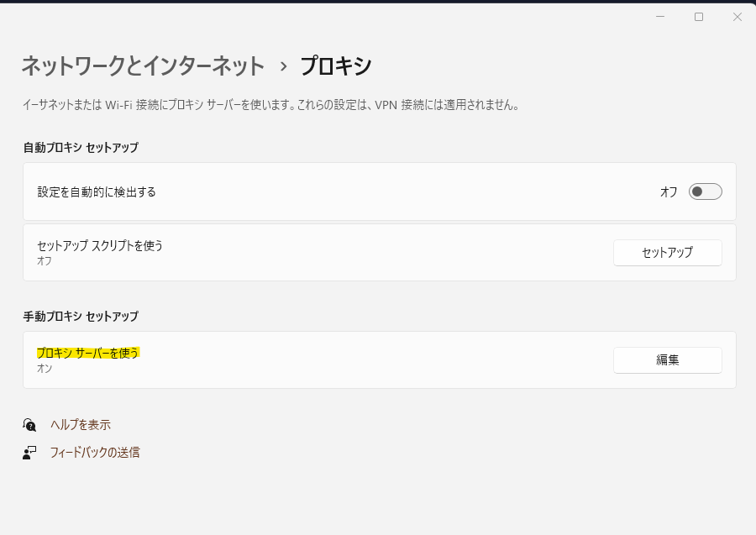Click the help question-mark icon
Screen dimensions: 756x535
[28, 424]
